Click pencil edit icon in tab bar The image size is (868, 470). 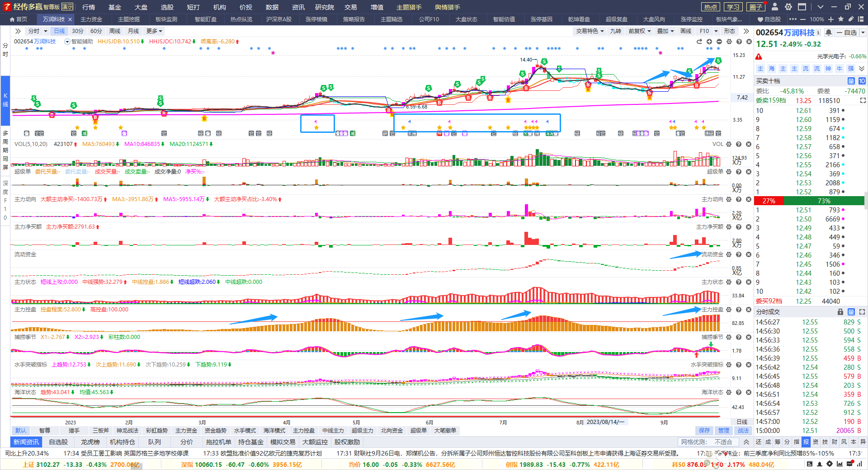tap(851, 19)
